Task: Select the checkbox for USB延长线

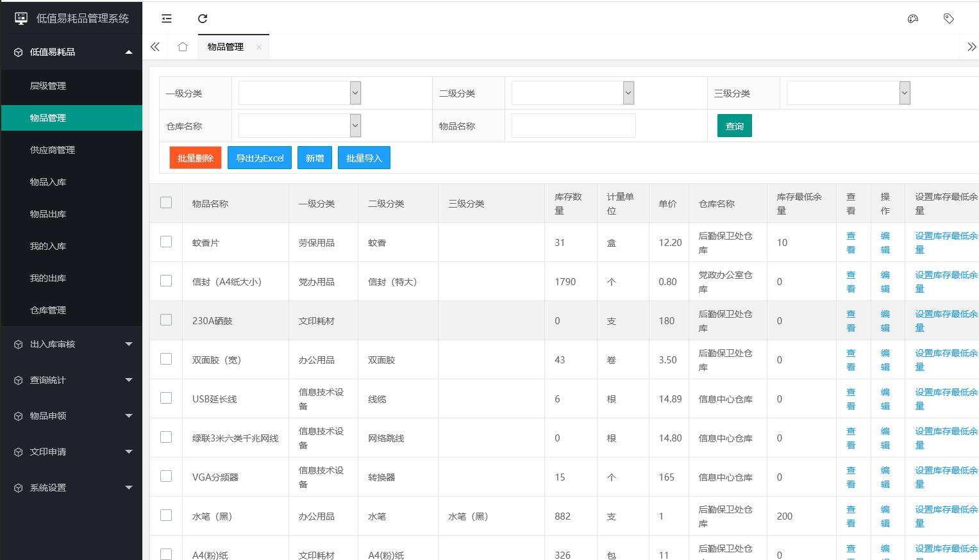Action: pyautogui.click(x=166, y=398)
